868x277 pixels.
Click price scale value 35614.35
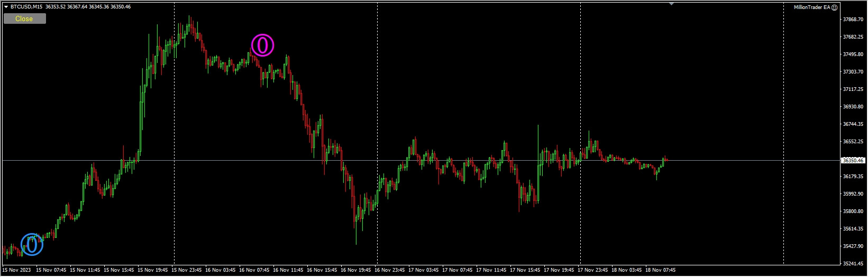pyautogui.click(x=853, y=229)
